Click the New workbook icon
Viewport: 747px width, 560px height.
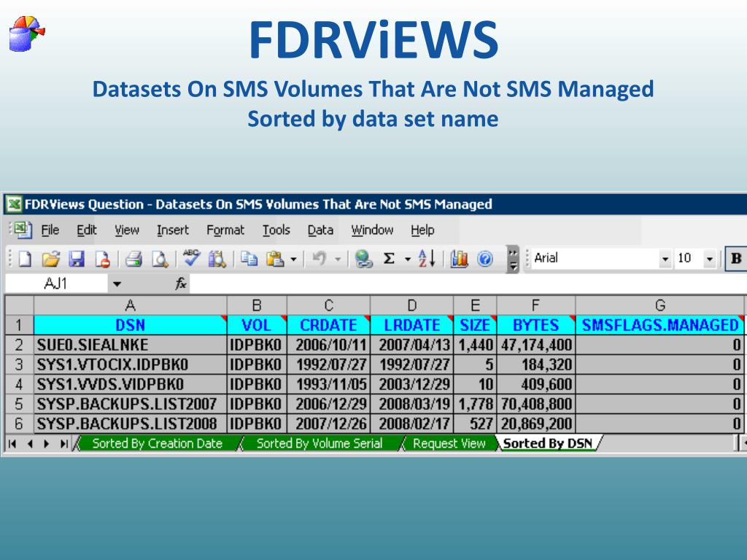[x=25, y=259]
